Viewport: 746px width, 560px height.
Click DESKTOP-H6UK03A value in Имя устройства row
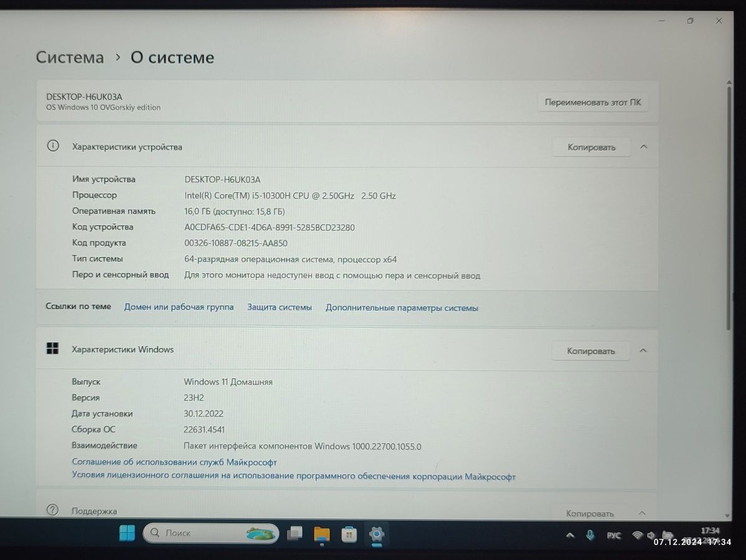pos(223,180)
